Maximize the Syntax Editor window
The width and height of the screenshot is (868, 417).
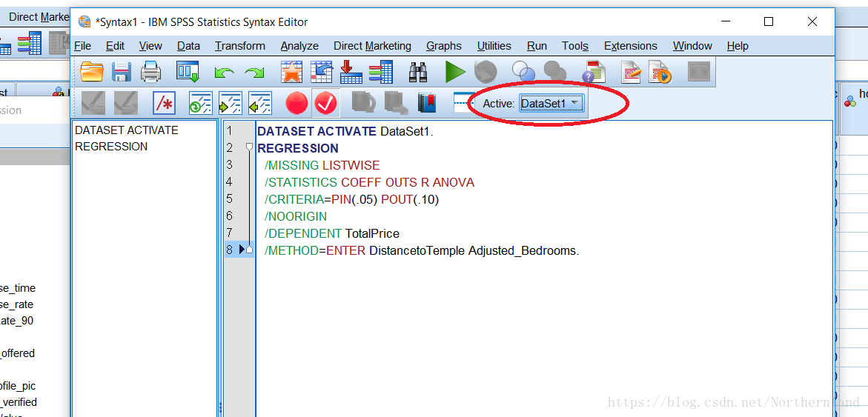769,21
